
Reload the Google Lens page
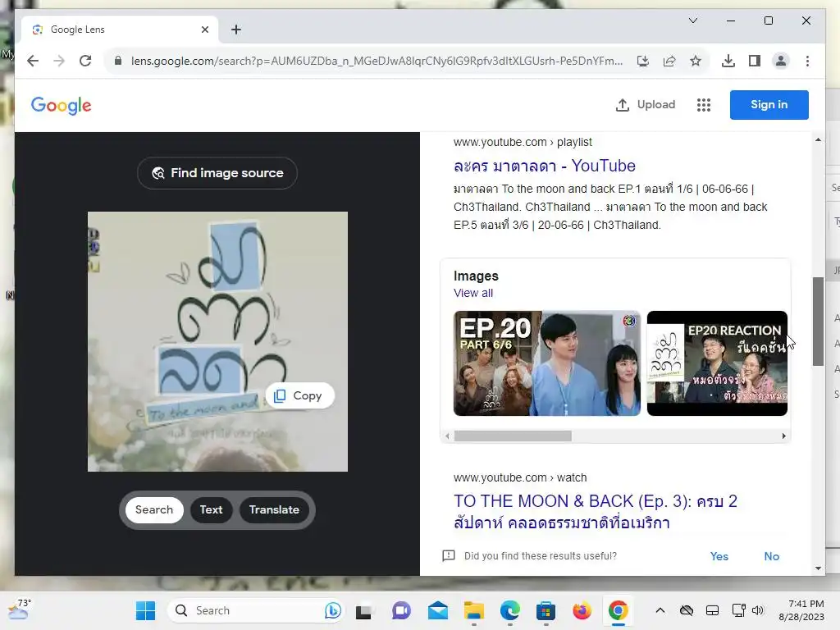(85, 61)
